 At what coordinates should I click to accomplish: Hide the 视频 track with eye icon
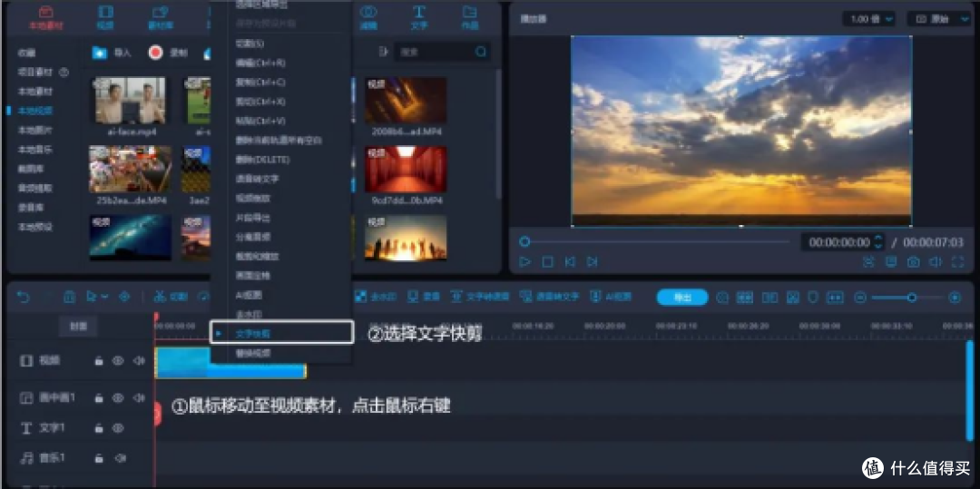[118, 361]
